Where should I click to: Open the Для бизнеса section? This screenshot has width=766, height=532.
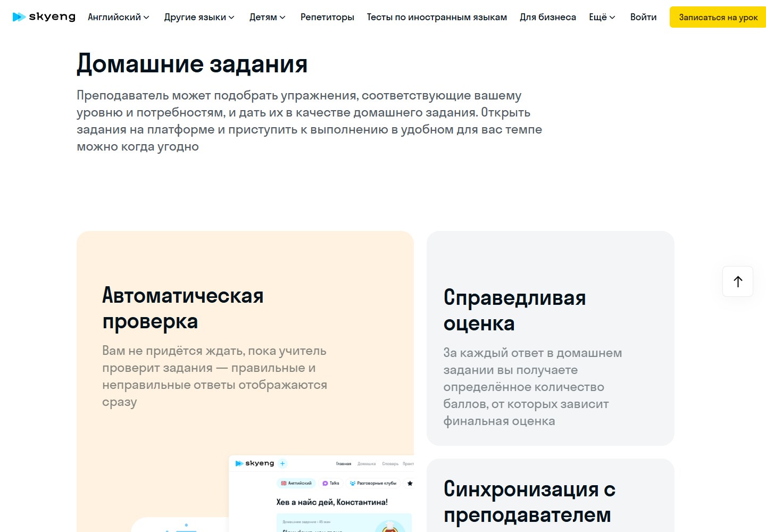[x=548, y=17]
